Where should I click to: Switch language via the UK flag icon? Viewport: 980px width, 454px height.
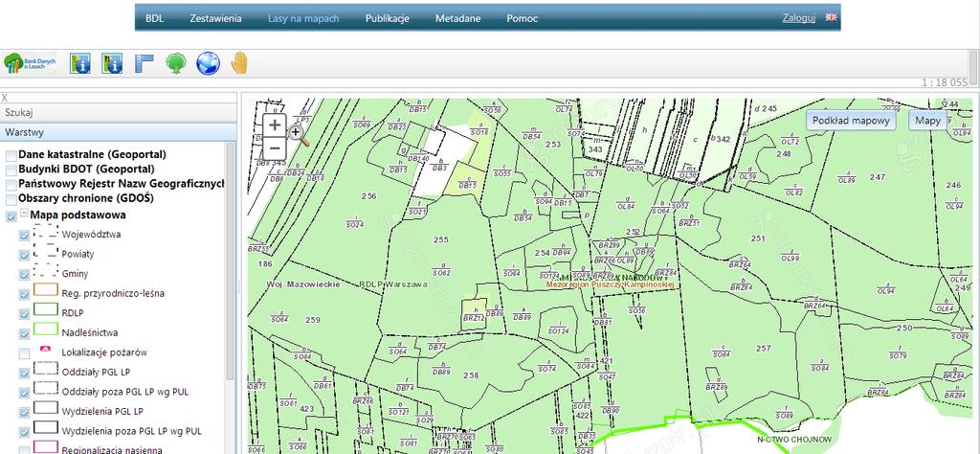831,17
